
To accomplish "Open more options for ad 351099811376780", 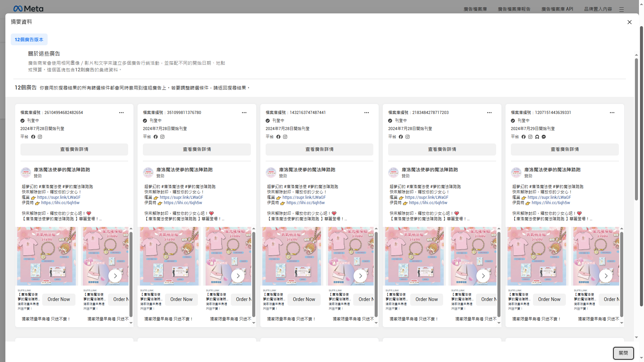I will click(x=244, y=113).
